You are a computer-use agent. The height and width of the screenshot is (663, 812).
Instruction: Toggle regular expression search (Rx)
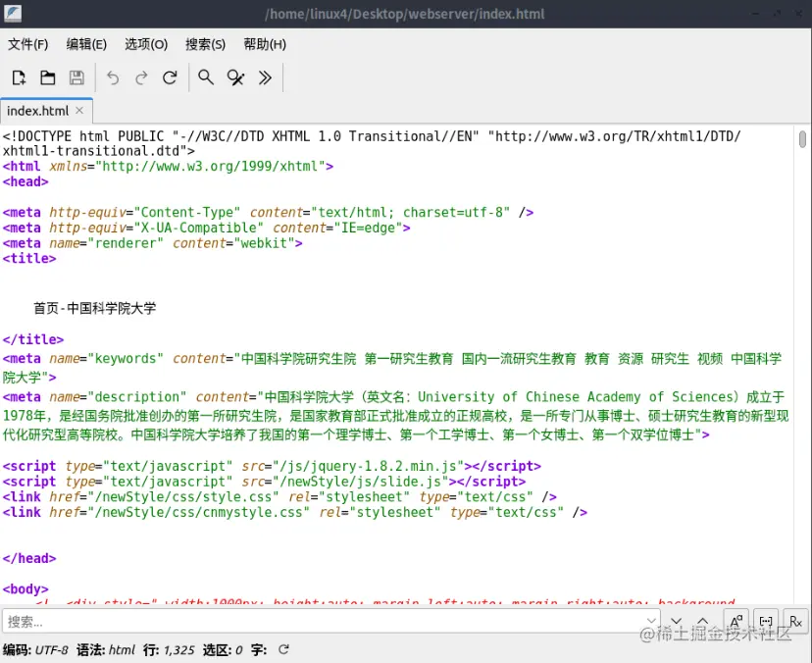(796, 621)
